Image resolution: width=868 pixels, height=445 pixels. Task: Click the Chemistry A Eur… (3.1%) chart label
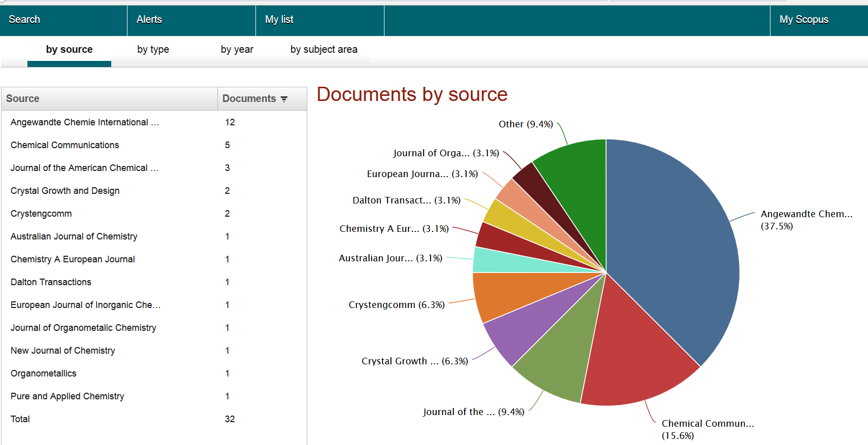394,229
